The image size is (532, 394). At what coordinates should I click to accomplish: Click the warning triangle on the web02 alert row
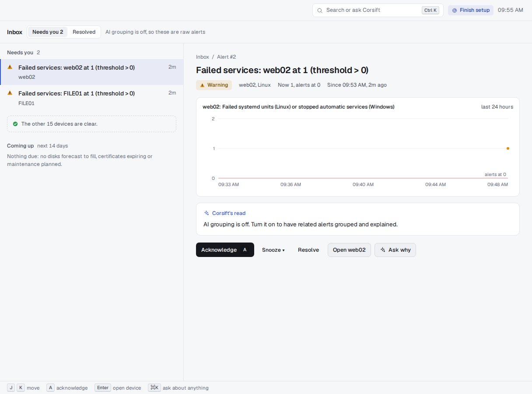click(10, 67)
